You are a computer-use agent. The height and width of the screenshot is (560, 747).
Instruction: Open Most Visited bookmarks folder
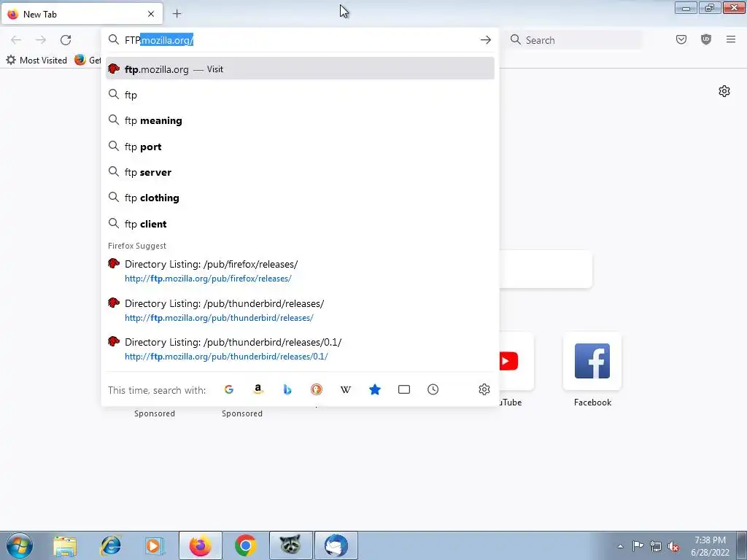pyautogui.click(x=36, y=60)
